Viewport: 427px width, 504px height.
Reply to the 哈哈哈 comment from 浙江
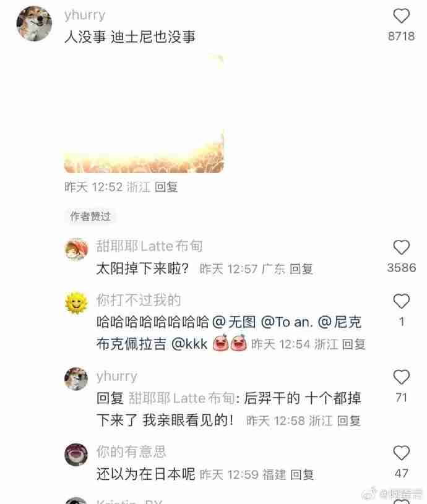(353, 344)
